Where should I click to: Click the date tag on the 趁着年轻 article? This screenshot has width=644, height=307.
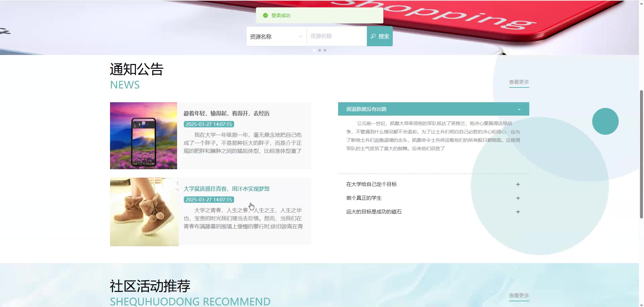pos(209,124)
